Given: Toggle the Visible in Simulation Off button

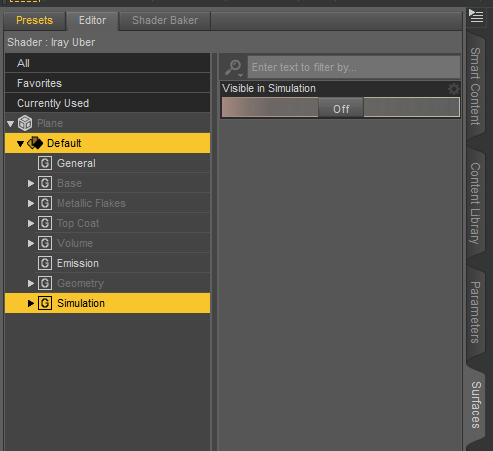Looking at the screenshot, I should (x=341, y=108).
